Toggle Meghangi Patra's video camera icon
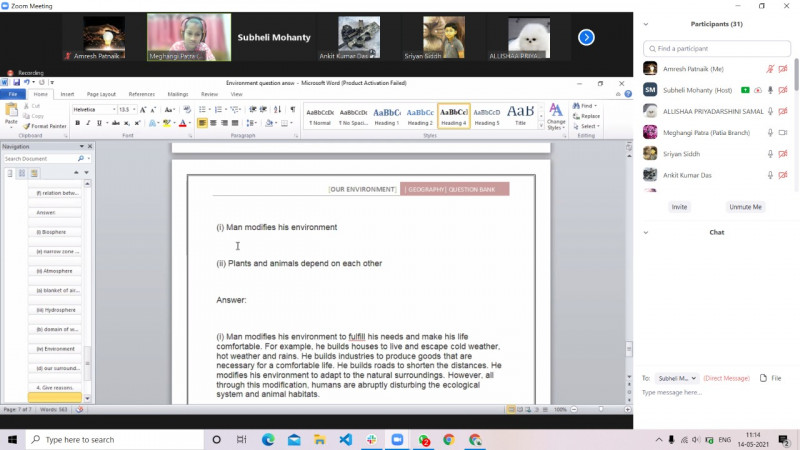Viewport: 800px width, 450px height. click(784, 132)
